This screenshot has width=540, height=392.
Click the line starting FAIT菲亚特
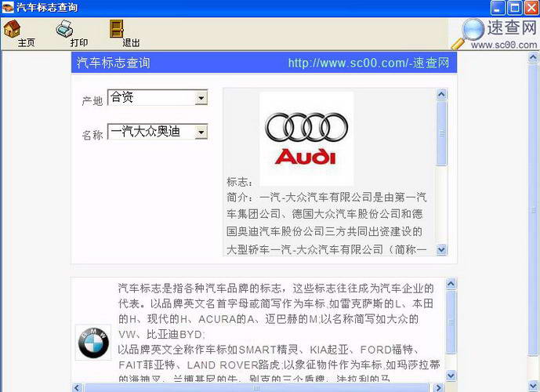coord(278,365)
